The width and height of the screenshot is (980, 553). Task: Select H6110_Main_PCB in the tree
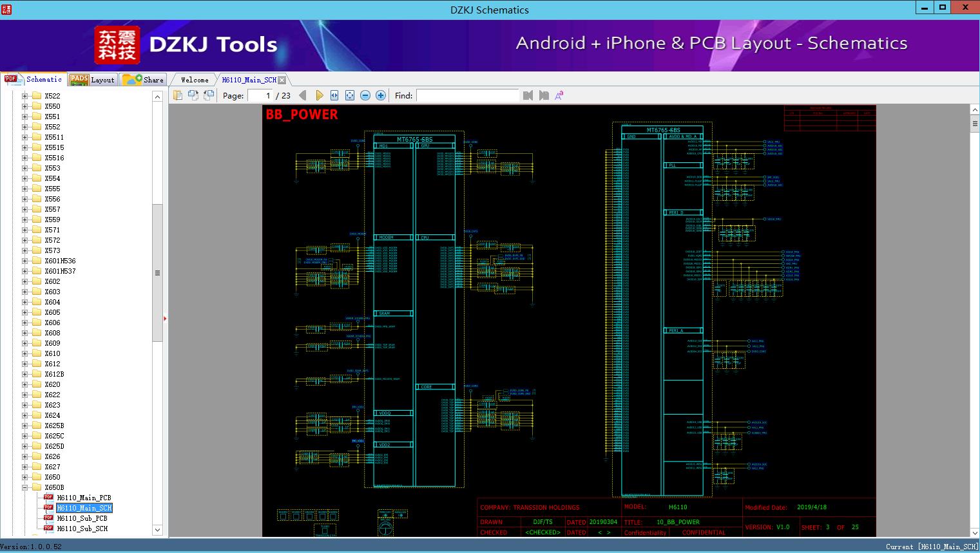click(x=84, y=498)
